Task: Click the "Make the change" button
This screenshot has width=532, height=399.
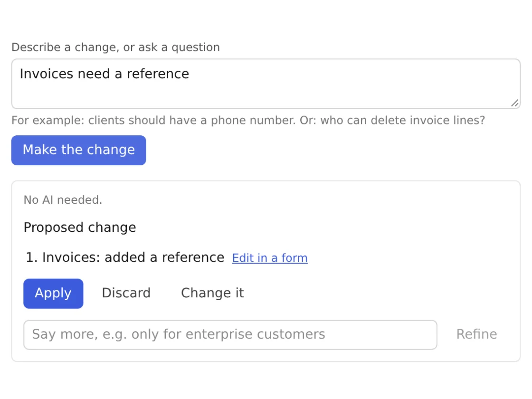Action: click(x=79, y=150)
